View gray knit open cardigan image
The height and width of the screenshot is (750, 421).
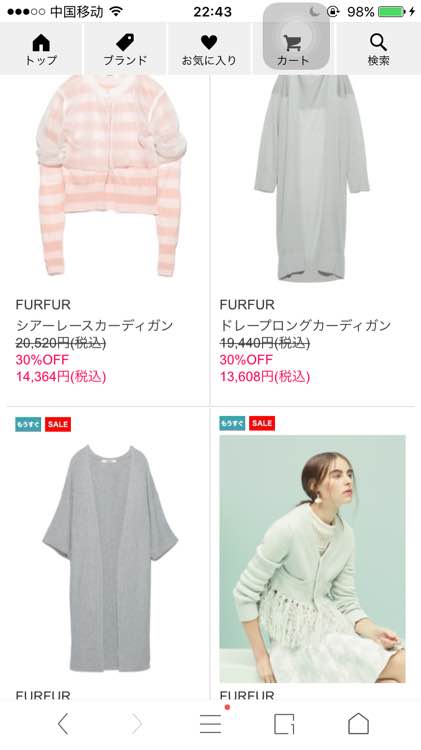110,558
